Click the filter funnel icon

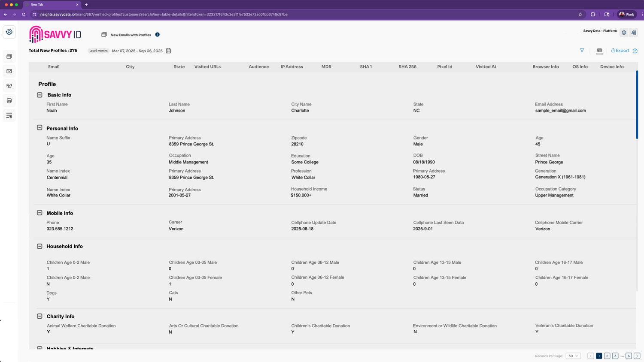coord(582,51)
